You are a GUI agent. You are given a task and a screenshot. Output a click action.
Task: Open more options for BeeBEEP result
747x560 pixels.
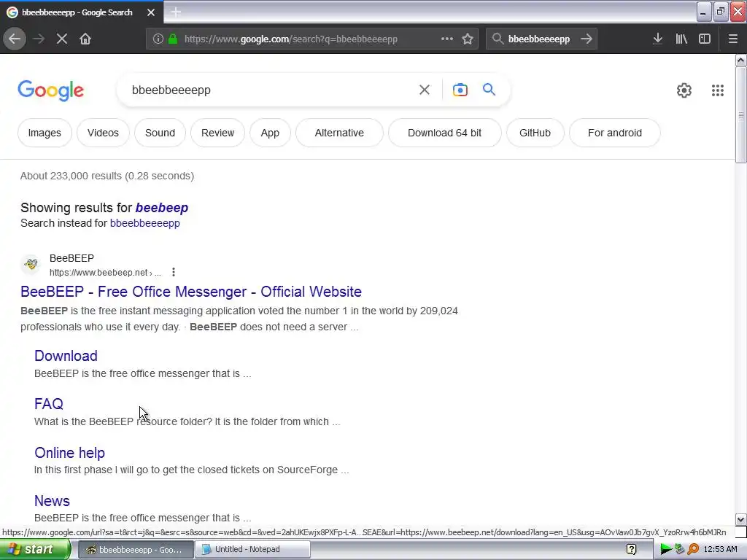(x=174, y=272)
